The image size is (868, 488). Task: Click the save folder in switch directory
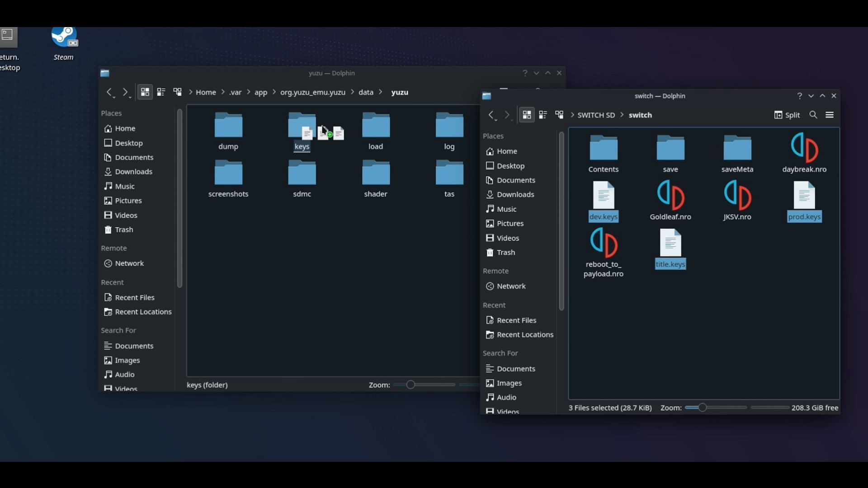pos(670,154)
